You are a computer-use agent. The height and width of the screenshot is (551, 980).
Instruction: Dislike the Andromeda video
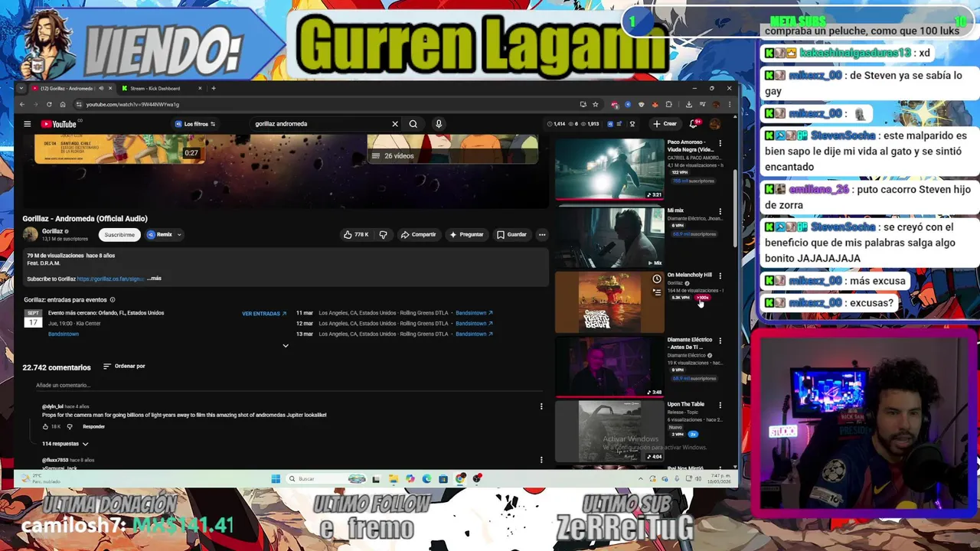[x=383, y=235]
